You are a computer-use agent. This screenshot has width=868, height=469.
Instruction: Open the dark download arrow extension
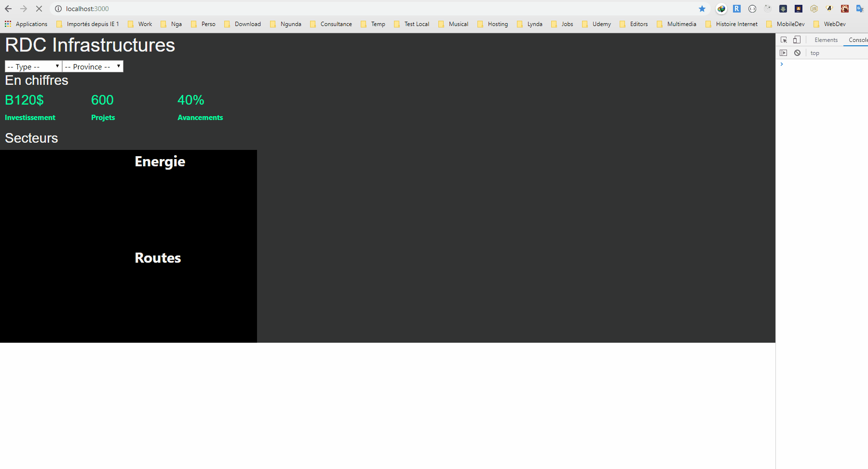(783, 9)
